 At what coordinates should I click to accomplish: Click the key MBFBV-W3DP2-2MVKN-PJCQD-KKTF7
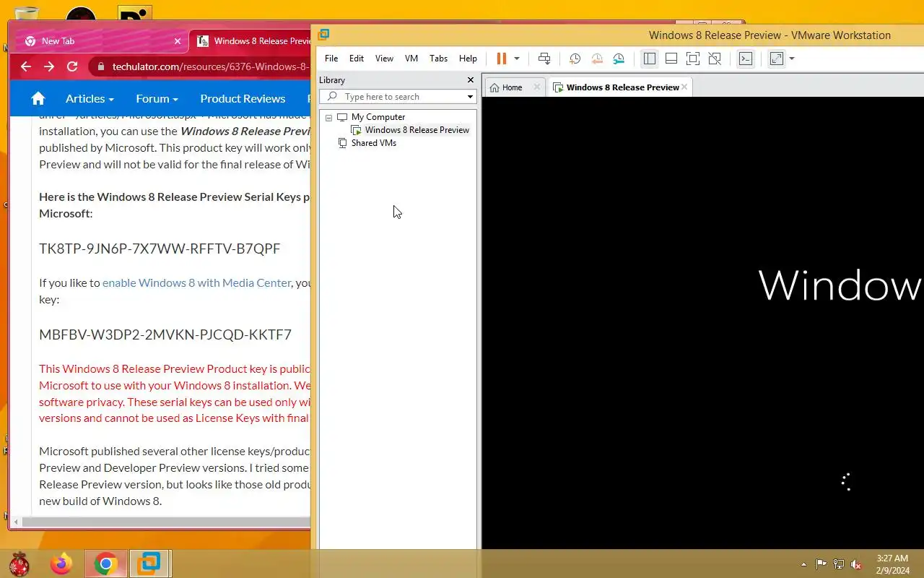click(165, 335)
